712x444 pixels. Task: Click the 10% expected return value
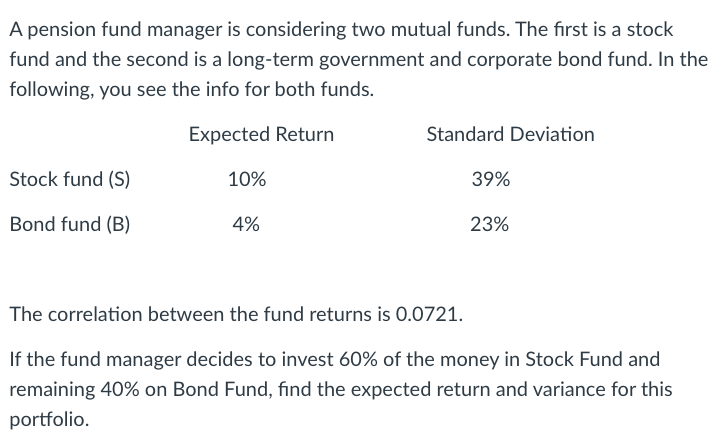pyautogui.click(x=247, y=179)
